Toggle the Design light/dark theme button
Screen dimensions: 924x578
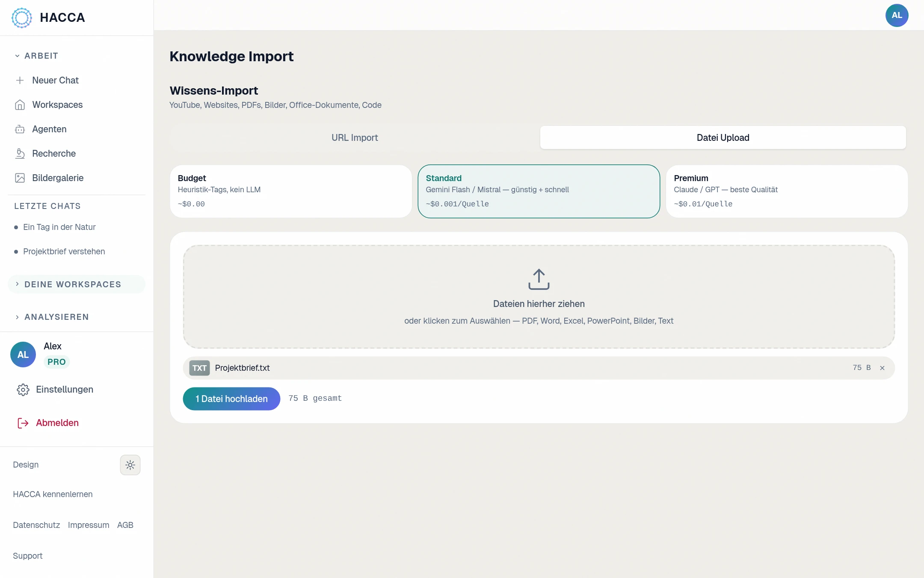pos(130,465)
